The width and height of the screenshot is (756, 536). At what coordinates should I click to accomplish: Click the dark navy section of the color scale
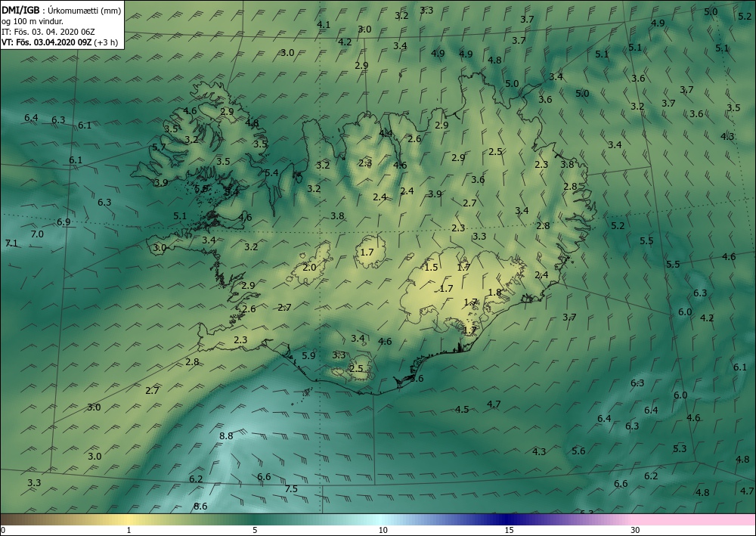point(507,519)
